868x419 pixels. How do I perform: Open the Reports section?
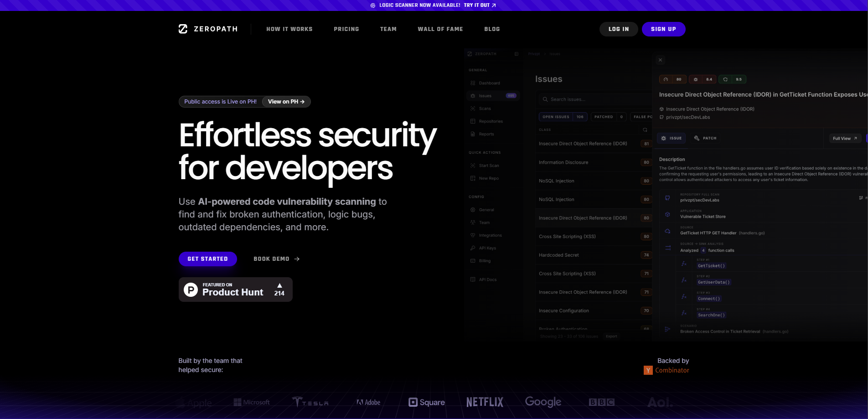[485, 134]
